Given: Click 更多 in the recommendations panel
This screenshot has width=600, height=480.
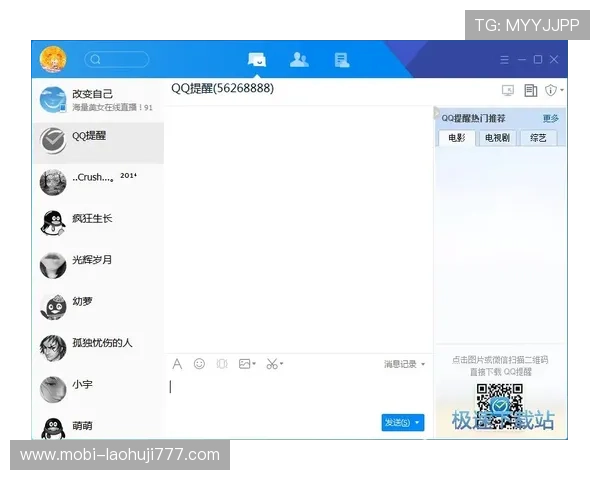Looking at the screenshot, I should [551, 119].
